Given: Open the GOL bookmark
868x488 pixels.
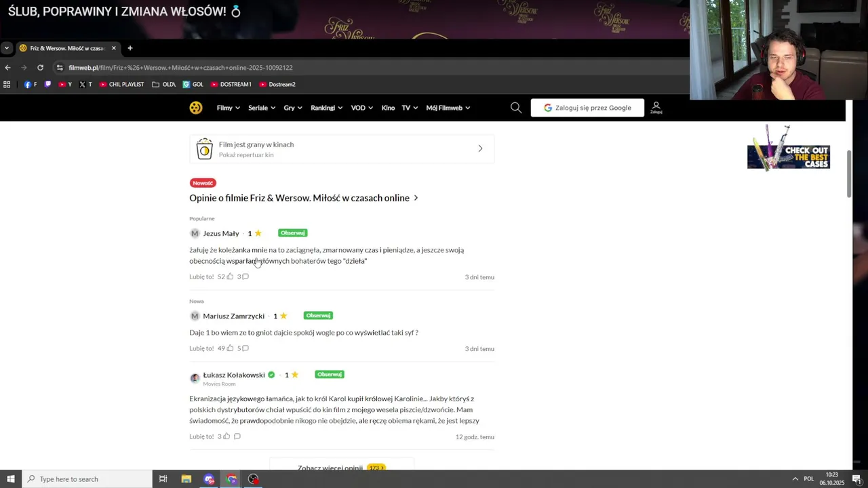Looking at the screenshot, I should 193,85.
